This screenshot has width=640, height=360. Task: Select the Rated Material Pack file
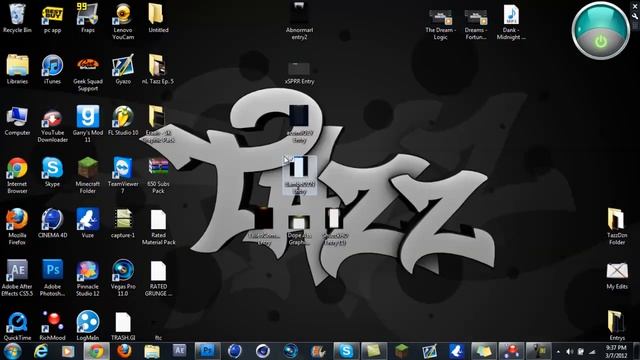coord(158,227)
